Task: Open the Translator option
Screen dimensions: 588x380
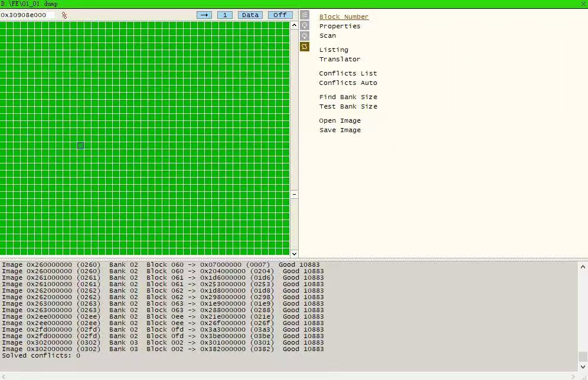Action: (339, 60)
